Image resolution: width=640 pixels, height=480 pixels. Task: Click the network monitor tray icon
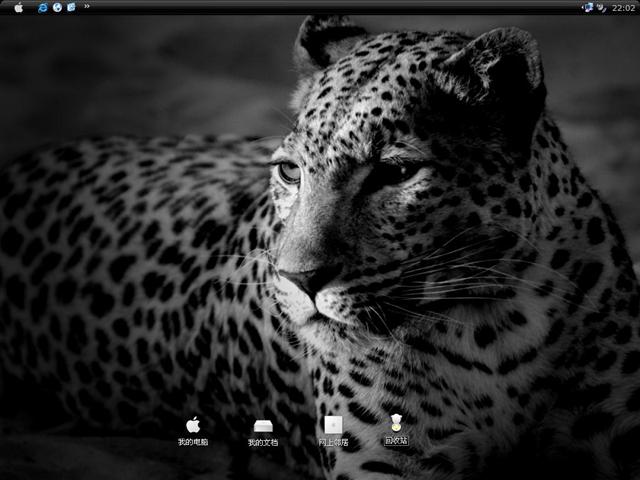(589, 7)
